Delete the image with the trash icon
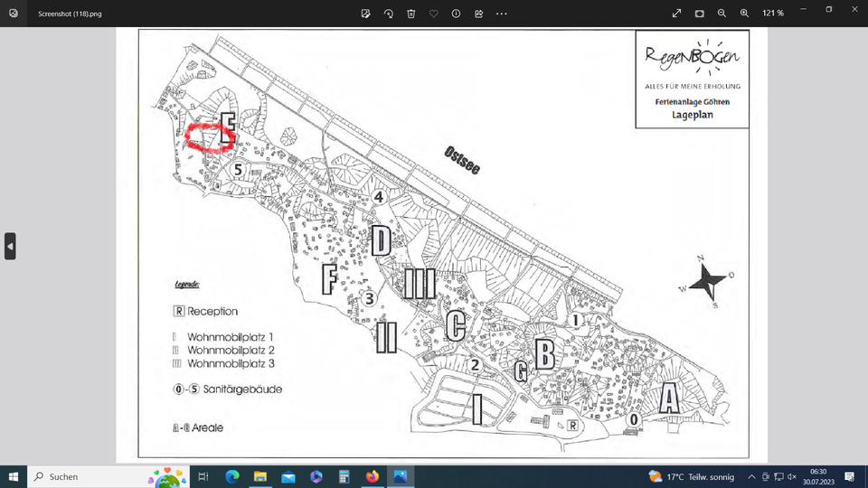The height and width of the screenshot is (488, 868). pyautogui.click(x=411, y=14)
